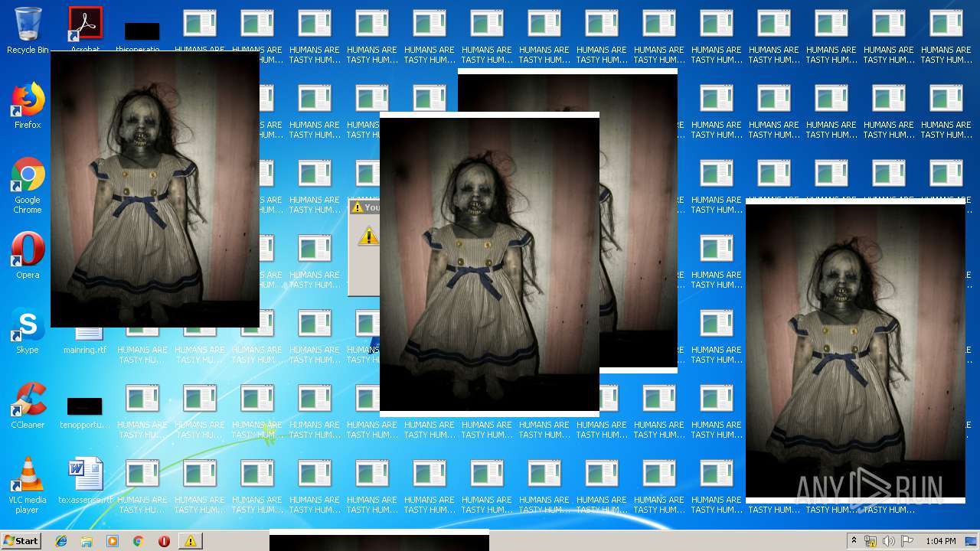
Task: Switch to the warning-icon taskbar program
Action: click(x=190, y=541)
